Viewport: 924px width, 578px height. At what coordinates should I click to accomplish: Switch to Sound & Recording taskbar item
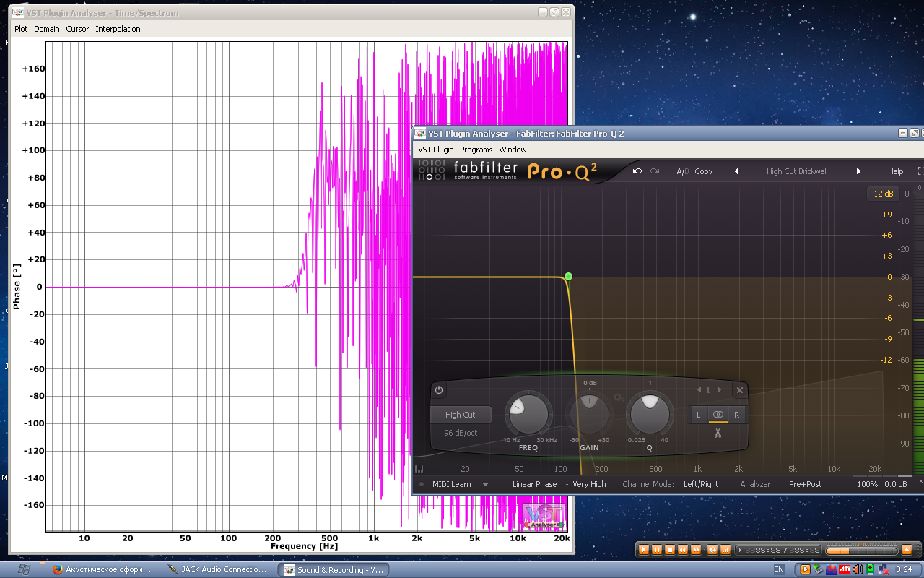point(334,569)
